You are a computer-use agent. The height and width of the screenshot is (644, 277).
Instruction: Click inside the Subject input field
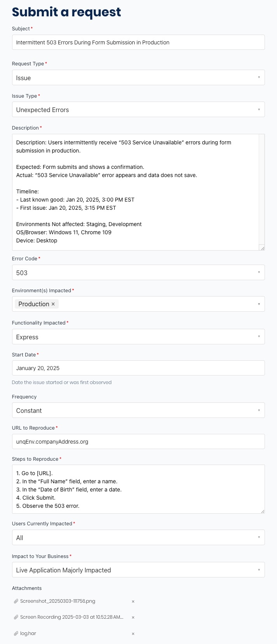pyautogui.click(x=138, y=42)
